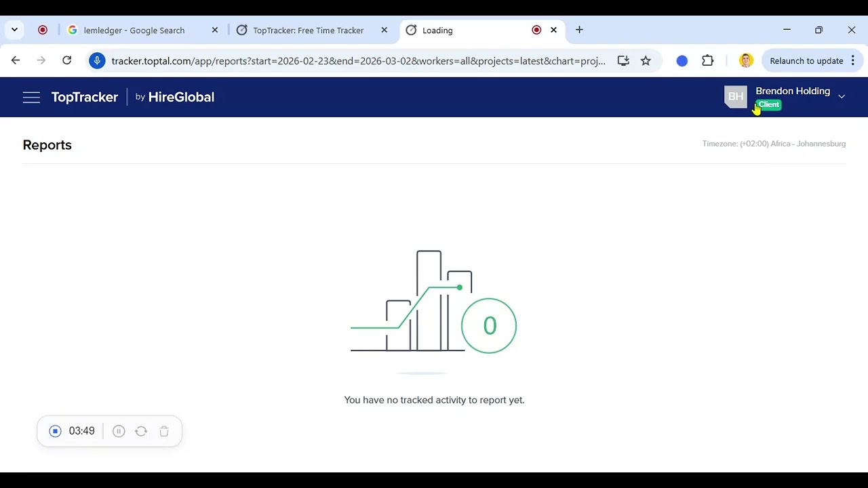Screen dimensions: 868x488
Task: Click the BH user avatar
Action: [736, 97]
